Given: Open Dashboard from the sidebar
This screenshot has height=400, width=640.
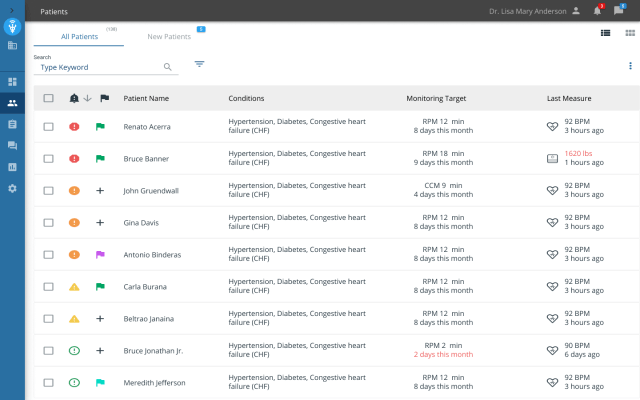Looking at the screenshot, I should pos(12,81).
